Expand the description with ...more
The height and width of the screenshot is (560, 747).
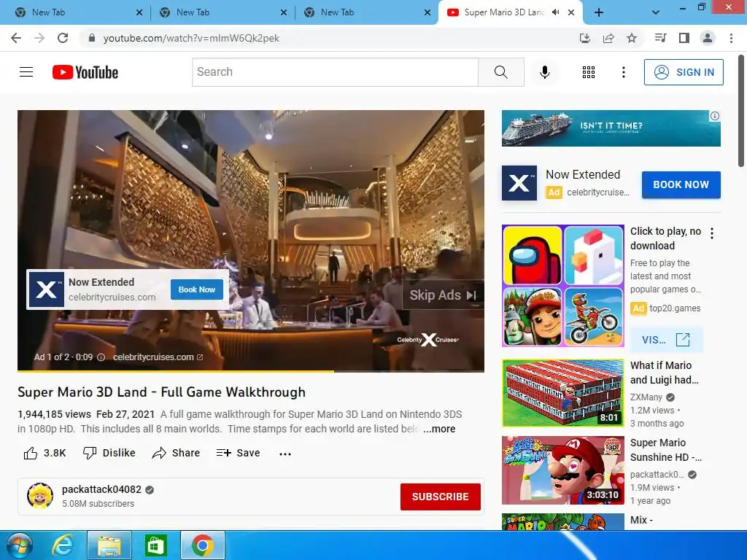point(439,429)
